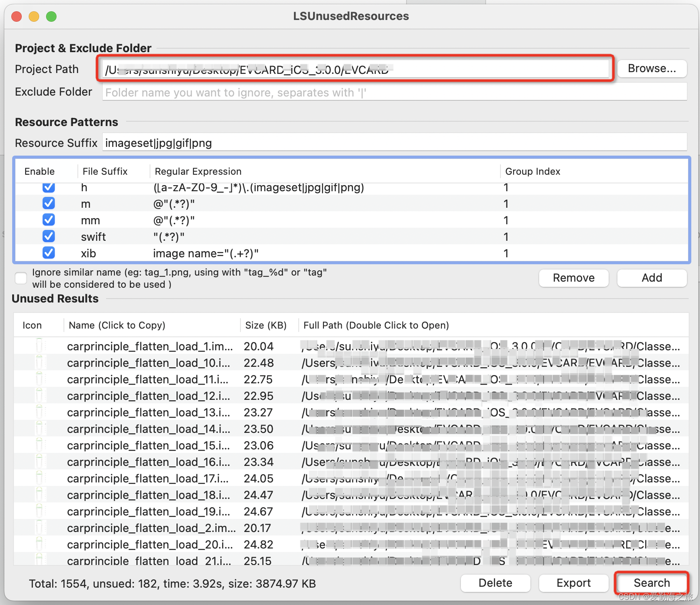This screenshot has width=700, height=605.
Task: Click the Search button
Action: coord(652,583)
